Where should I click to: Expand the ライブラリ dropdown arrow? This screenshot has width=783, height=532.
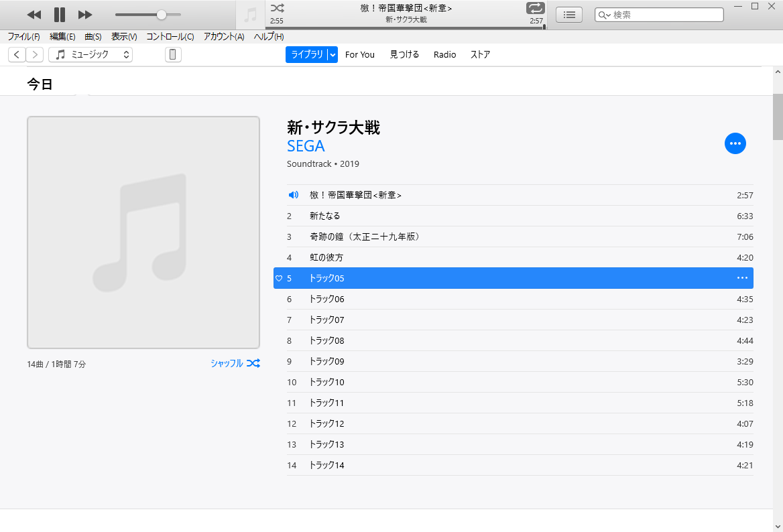(x=332, y=55)
